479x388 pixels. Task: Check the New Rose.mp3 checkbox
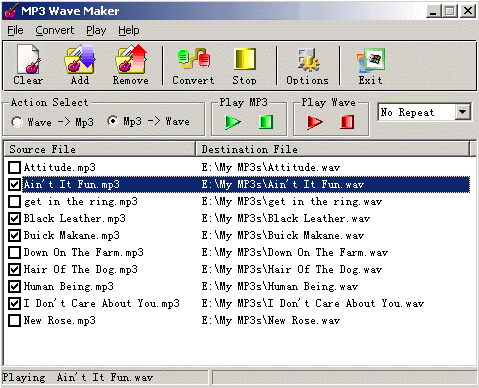pos(14,320)
